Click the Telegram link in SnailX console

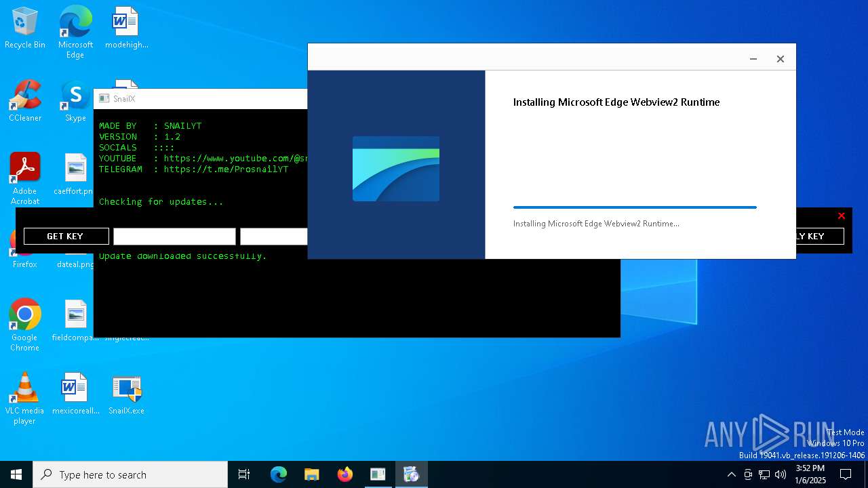click(x=226, y=169)
